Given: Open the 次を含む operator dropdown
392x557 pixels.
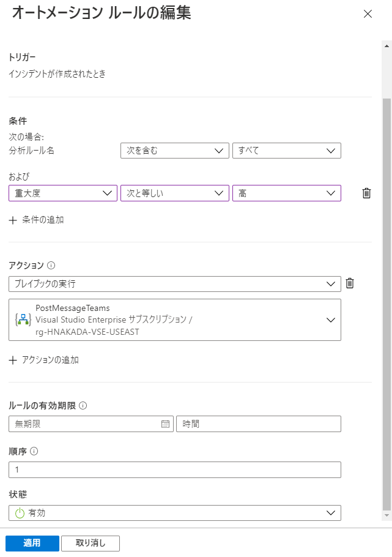Looking at the screenshot, I should click(175, 151).
